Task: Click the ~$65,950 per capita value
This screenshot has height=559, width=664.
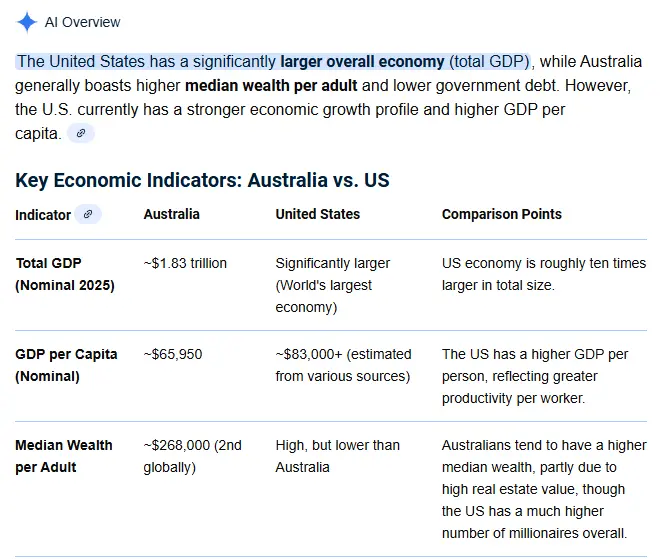Action: coord(173,354)
